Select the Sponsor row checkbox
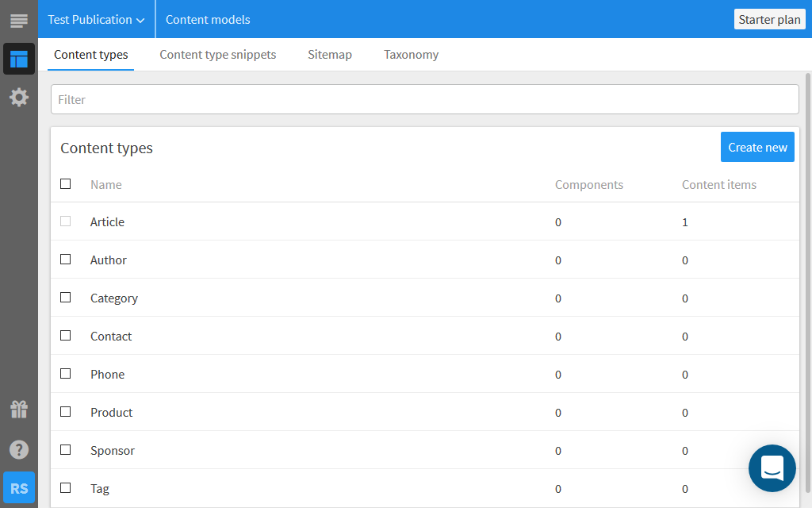This screenshot has width=812, height=508. coord(66,450)
